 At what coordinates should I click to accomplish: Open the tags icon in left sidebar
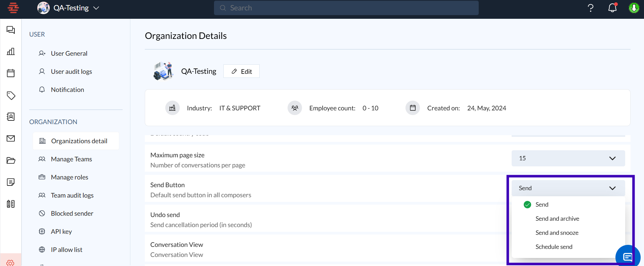[11, 96]
